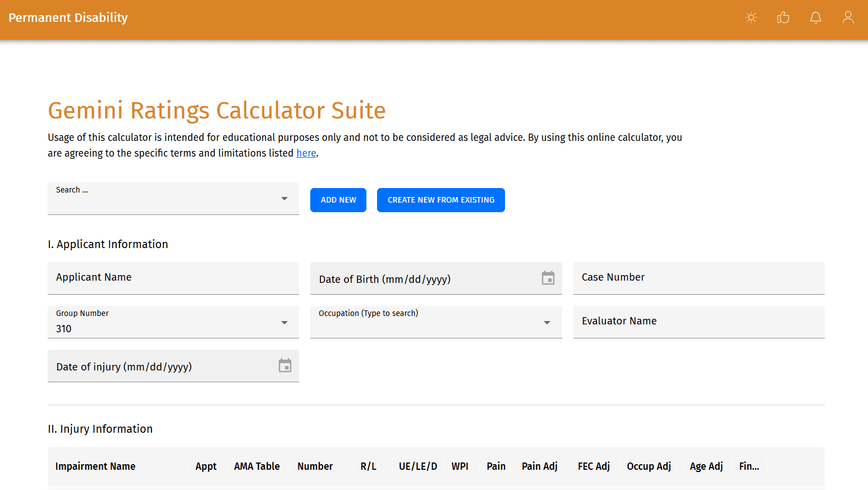Toggle light/dark theme sun icon

(751, 17)
